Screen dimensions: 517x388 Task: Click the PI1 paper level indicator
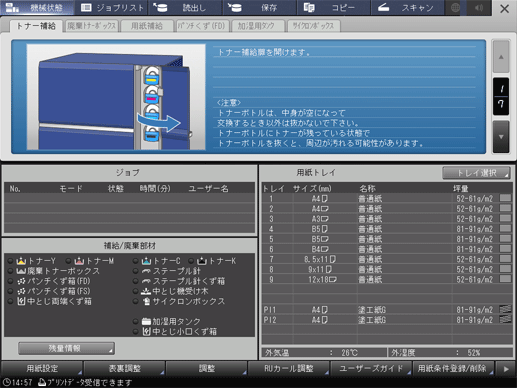click(x=505, y=309)
